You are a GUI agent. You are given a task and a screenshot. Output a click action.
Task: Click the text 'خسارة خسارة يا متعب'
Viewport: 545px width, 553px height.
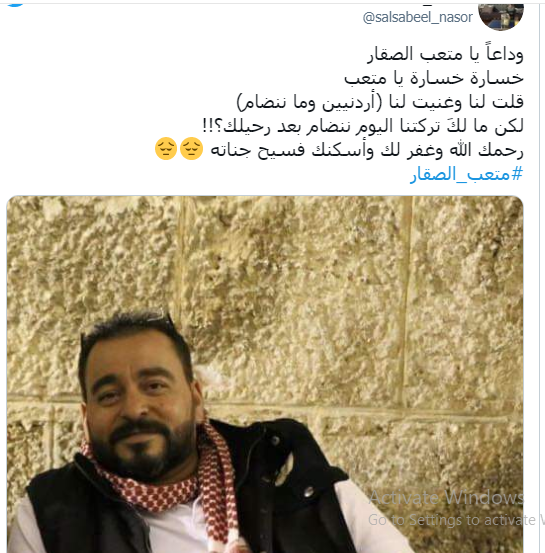[x=434, y=78]
